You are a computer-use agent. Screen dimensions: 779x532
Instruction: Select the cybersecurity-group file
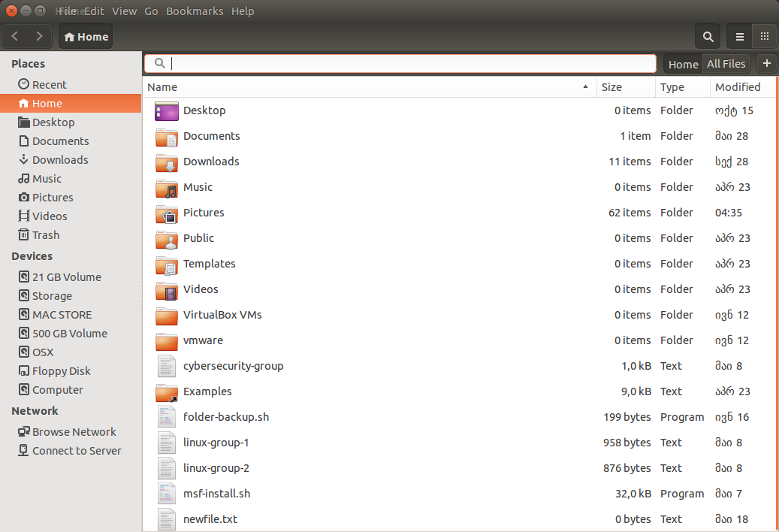pos(459,366)
